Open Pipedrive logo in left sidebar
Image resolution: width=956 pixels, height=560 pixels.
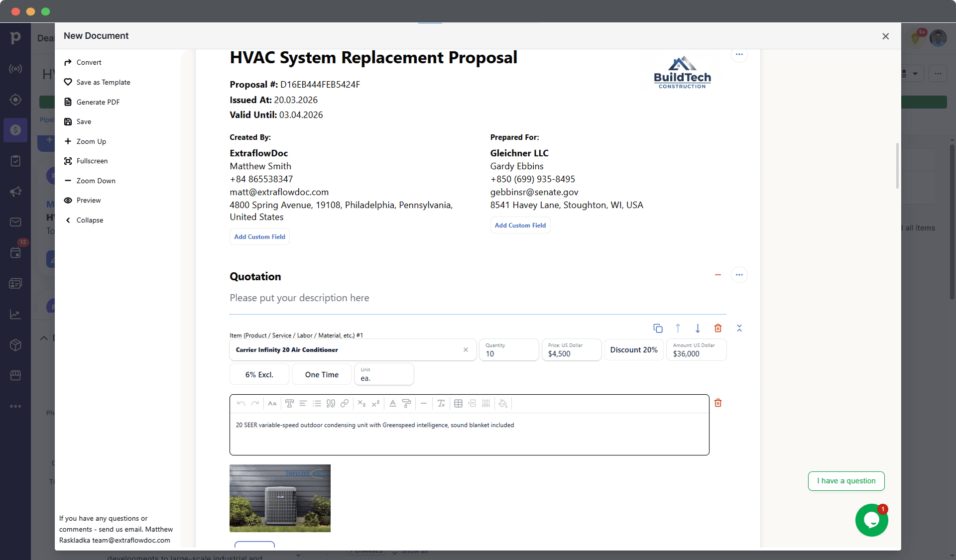(x=15, y=37)
